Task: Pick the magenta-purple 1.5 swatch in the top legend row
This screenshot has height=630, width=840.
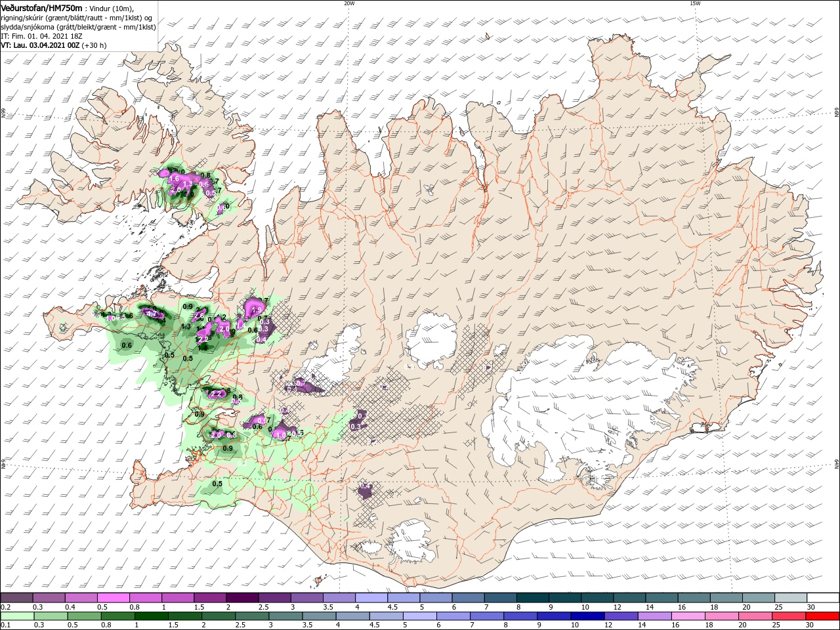Action: (210, 598)
